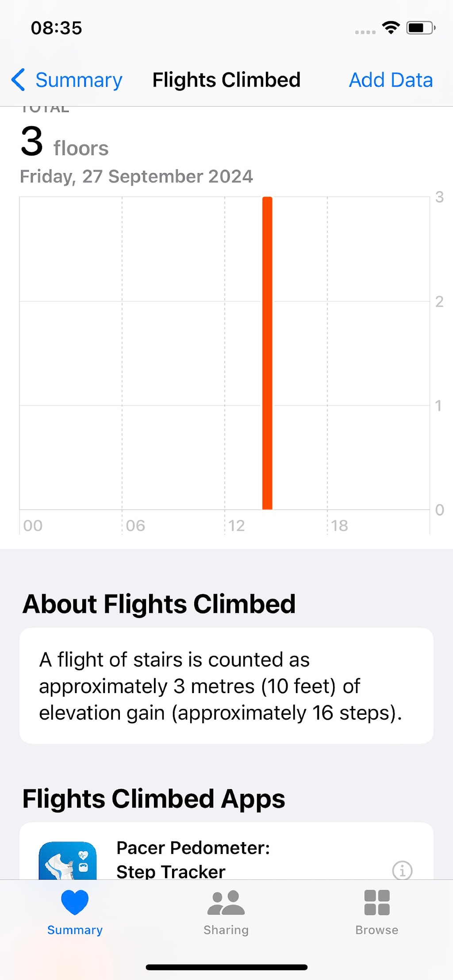Open Pacer Pedometer: Step Tracker entry
The width and height of the screenshot is (453, 980).
click(x=193, y=860)
